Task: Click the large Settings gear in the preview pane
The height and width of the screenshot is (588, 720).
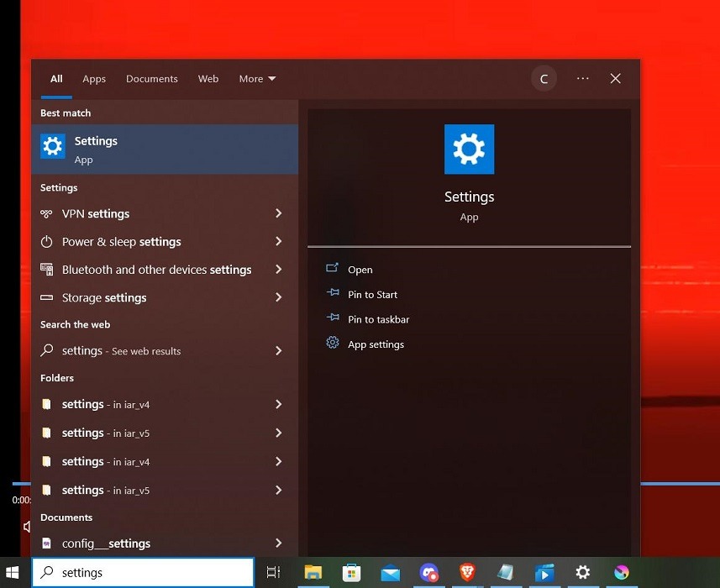Action: [x=469, y=149]
